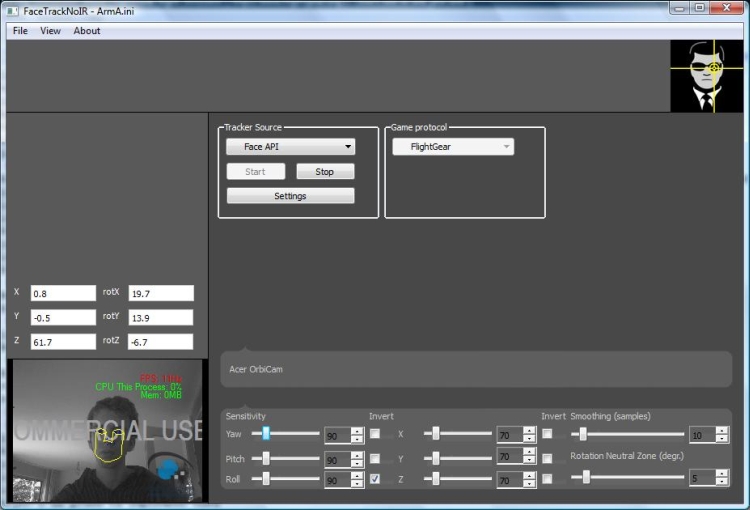Click the Yaw sensitivity slider handle
Viewport: 750px width, 510px height.
(266, 434)
